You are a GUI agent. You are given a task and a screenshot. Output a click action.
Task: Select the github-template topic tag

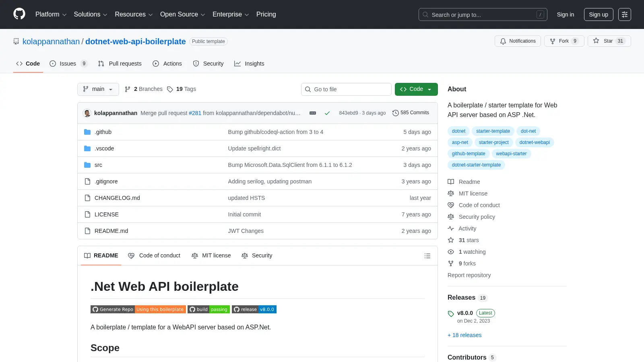(x=469, y=154)
